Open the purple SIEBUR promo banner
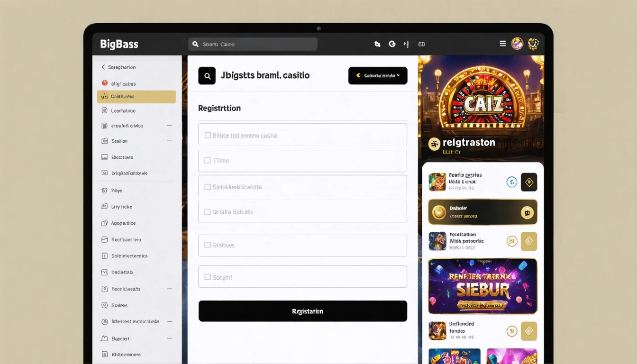Image resolution: width=637 pixels, height=364 pixels. tap(482, 286)
